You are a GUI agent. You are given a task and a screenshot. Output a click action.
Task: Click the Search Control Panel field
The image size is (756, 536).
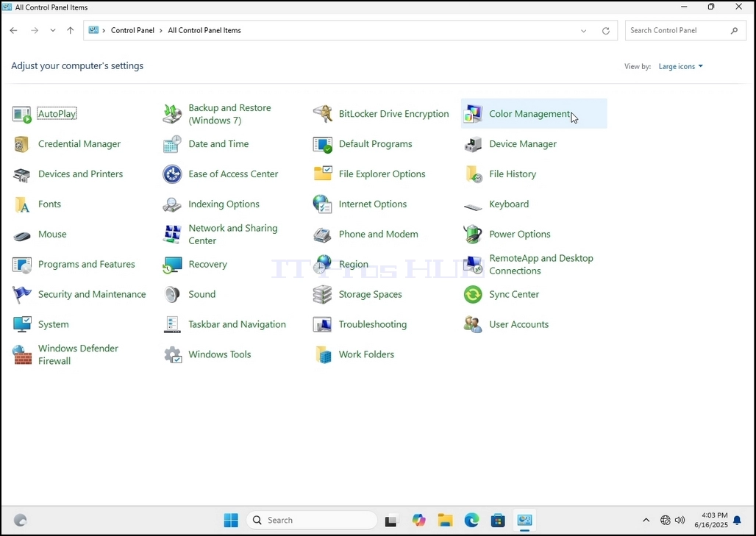[x=685, y=30]
